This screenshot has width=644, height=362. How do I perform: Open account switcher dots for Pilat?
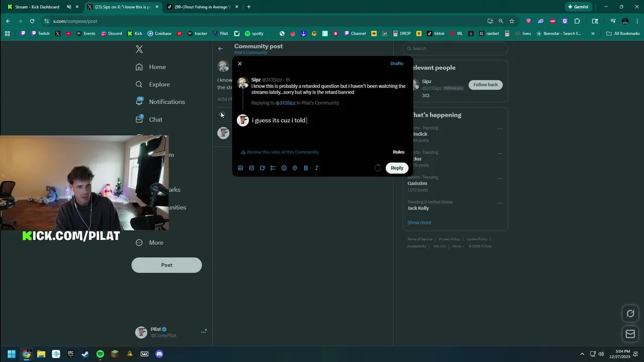coord(204,332)
